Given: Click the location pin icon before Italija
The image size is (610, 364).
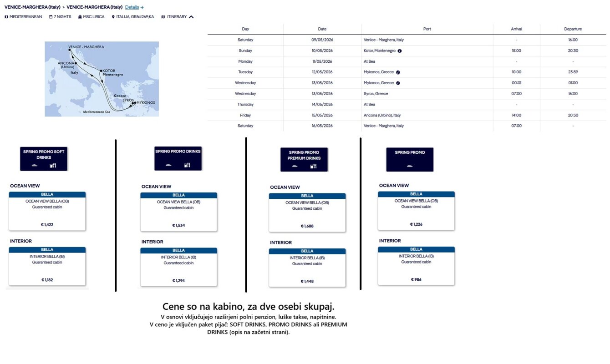Looking at the screenshot, I should (x=113, y=17).
